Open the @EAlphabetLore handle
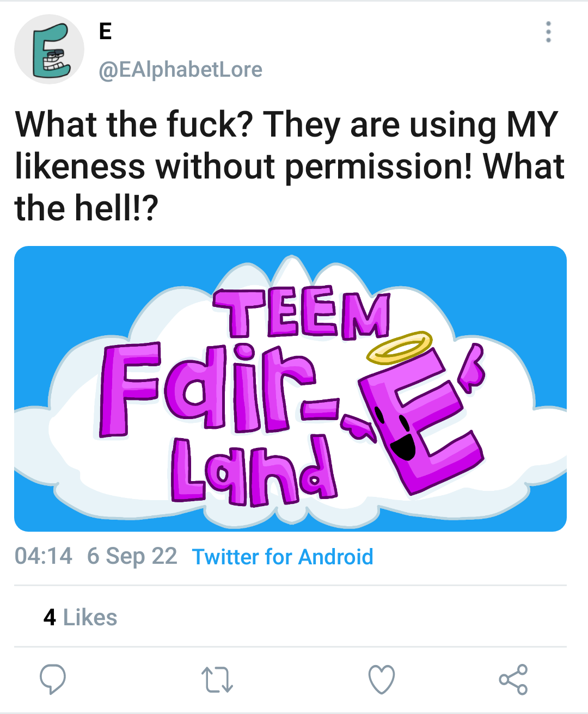The height and width of the screenshot is (714, 588). [181, 70]
